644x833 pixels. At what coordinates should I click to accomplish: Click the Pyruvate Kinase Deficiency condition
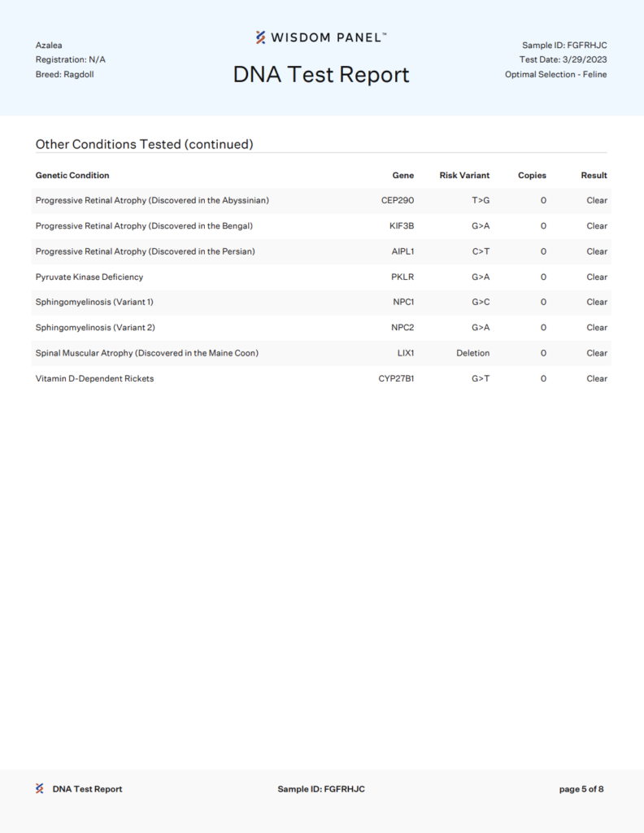coord(89,277)
